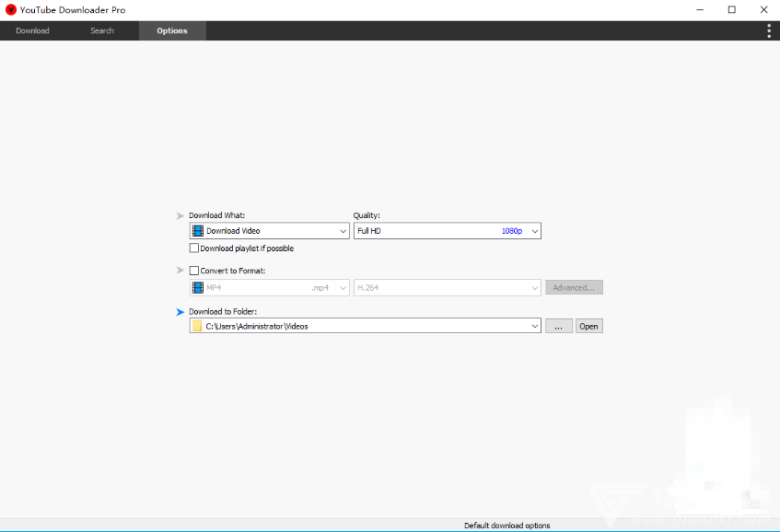Image resolution: width=780 pixels, height=532 pixels.
Task: Click the Advanced... button
Action: (574, 288)
